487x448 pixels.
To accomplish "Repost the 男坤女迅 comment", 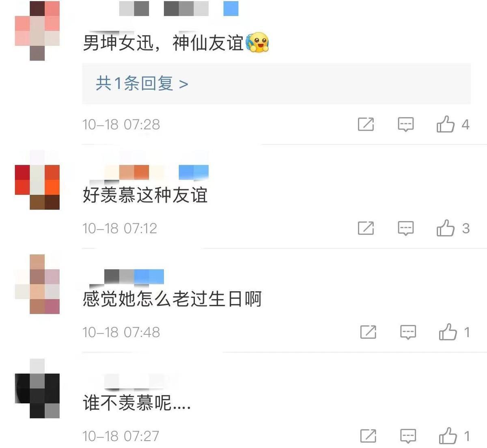I will (366, 124).
